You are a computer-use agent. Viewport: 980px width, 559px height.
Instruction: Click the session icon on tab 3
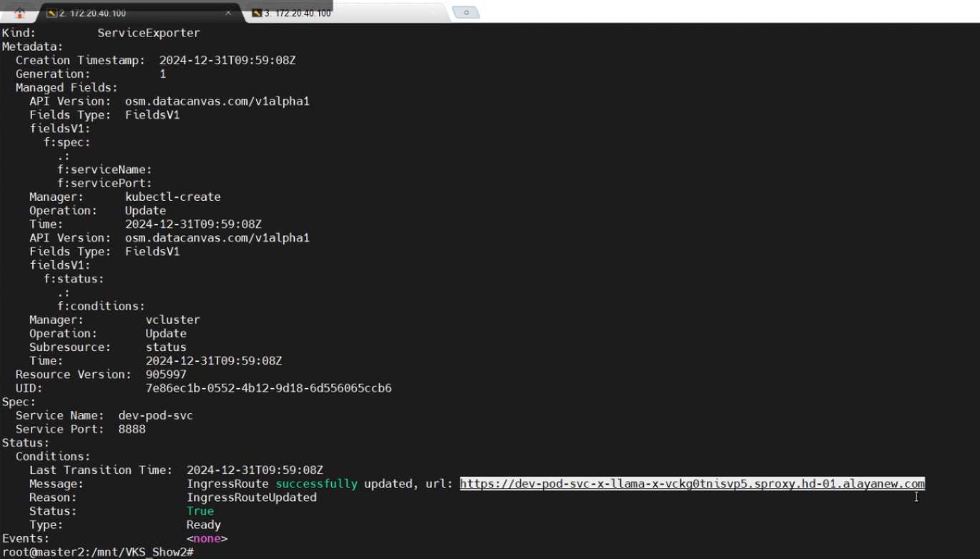click(257, 13)
